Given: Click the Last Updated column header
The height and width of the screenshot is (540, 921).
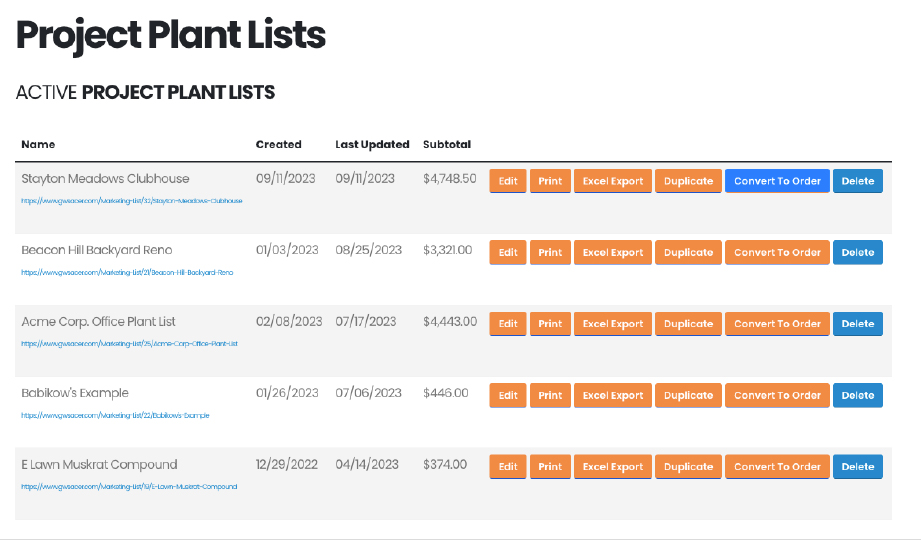Looking at the screenshot, I should tap(372, 144).
